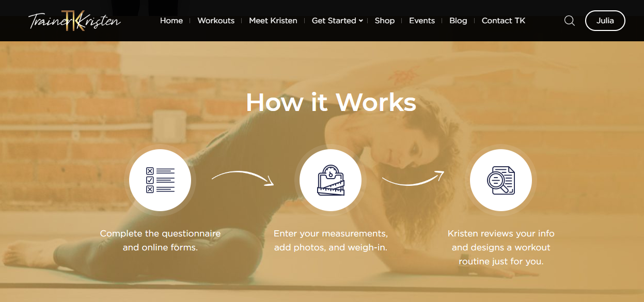Select the questionnaire checklist icon
644x302 pixels.
[160, 180]
